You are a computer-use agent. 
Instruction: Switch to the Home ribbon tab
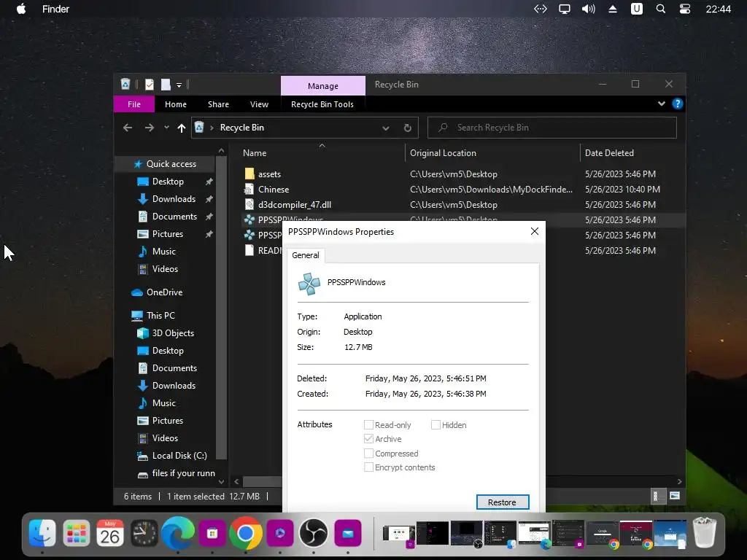[176, 104]
